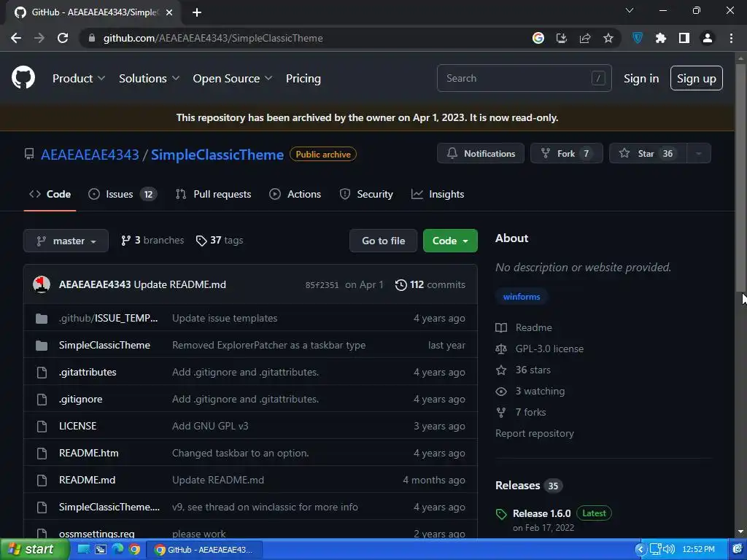Viewport: 747px width, 560px height.
Task: Click the Go to file button
Action: pos(383,241)
